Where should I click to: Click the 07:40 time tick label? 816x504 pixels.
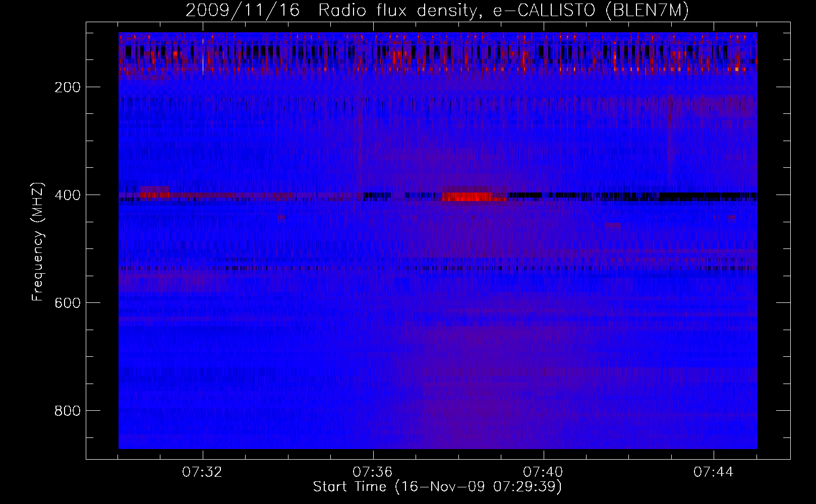[544, 472]
